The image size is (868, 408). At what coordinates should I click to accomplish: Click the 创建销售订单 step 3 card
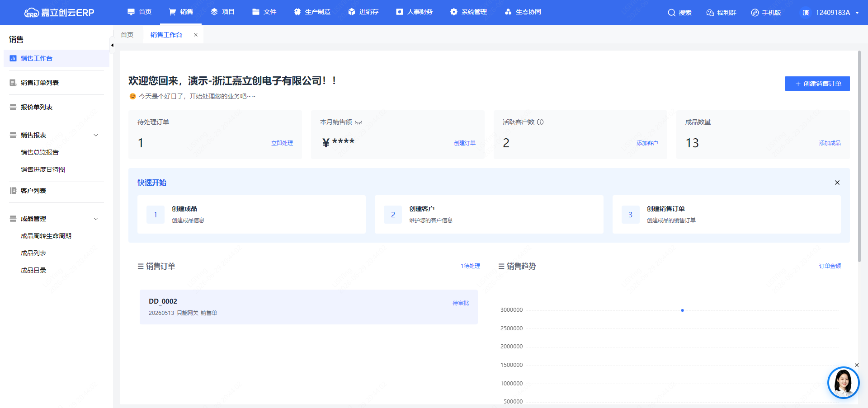[726, 215]
